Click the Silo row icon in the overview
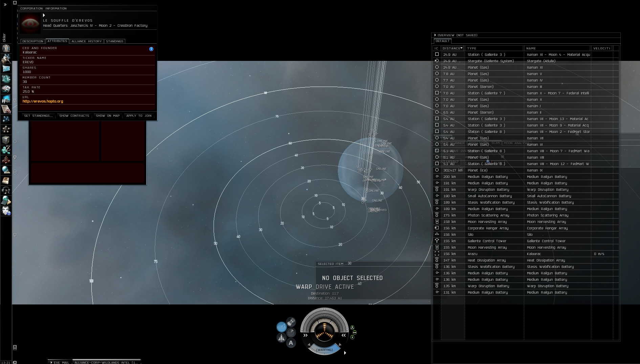 click(x=437, y=234)
